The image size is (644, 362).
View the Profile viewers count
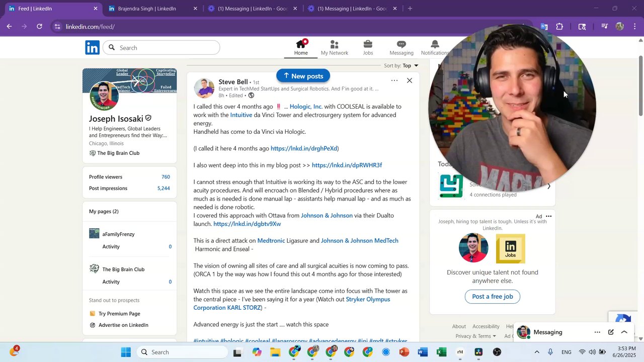tap(166, 177)
